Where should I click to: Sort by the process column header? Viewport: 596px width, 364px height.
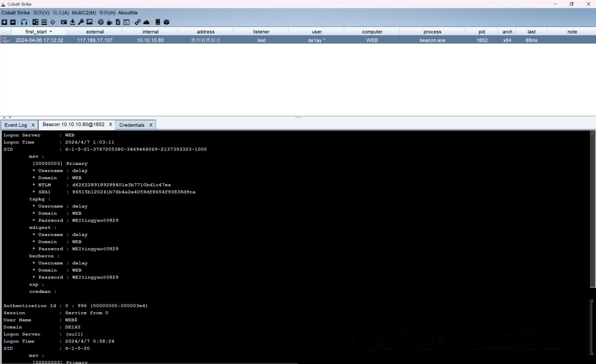pyautogui.click(x=433, y=31)
